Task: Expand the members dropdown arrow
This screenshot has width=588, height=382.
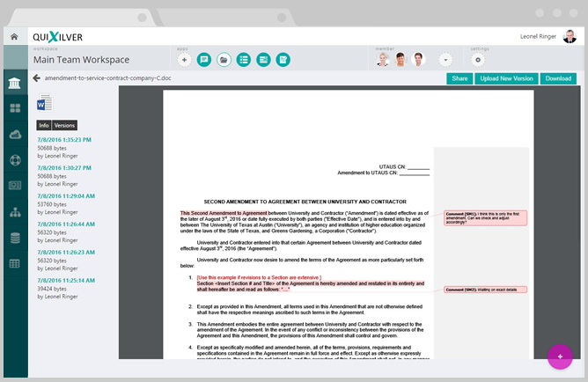Action: 445,60
